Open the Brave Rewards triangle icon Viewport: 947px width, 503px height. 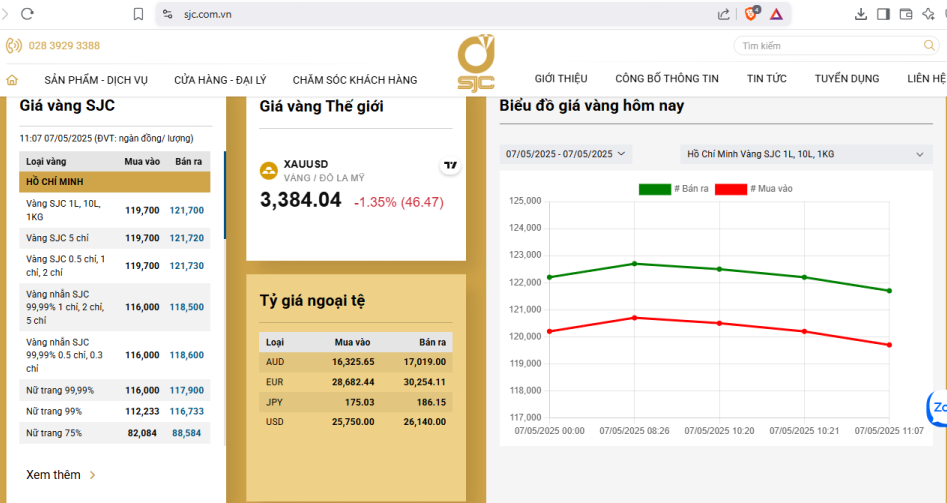(777, 14)
